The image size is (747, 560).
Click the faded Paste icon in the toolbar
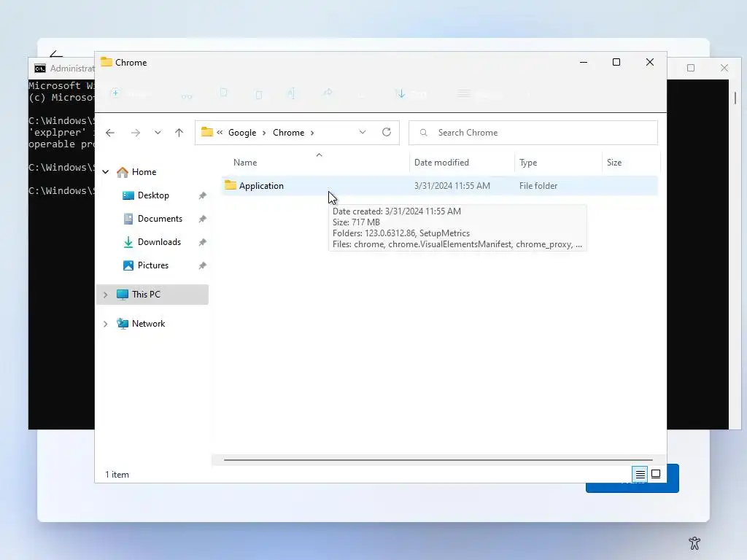[259, 94]
